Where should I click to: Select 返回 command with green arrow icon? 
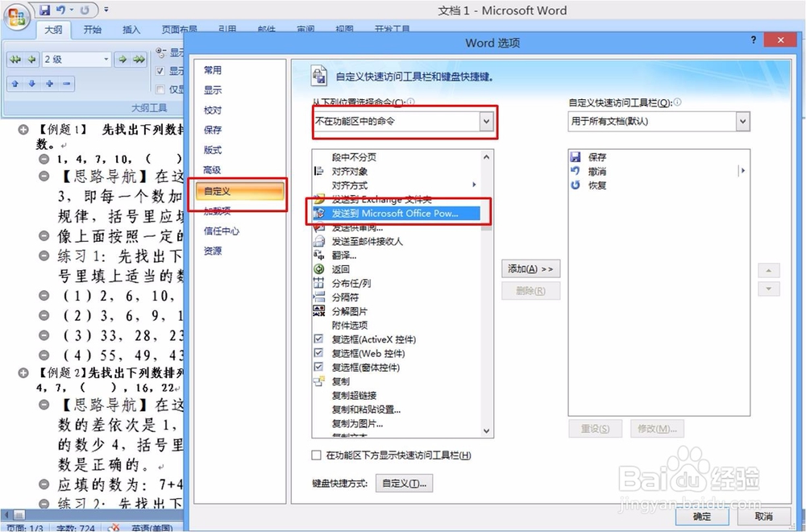pyautogui.click(x=396, y=269)
